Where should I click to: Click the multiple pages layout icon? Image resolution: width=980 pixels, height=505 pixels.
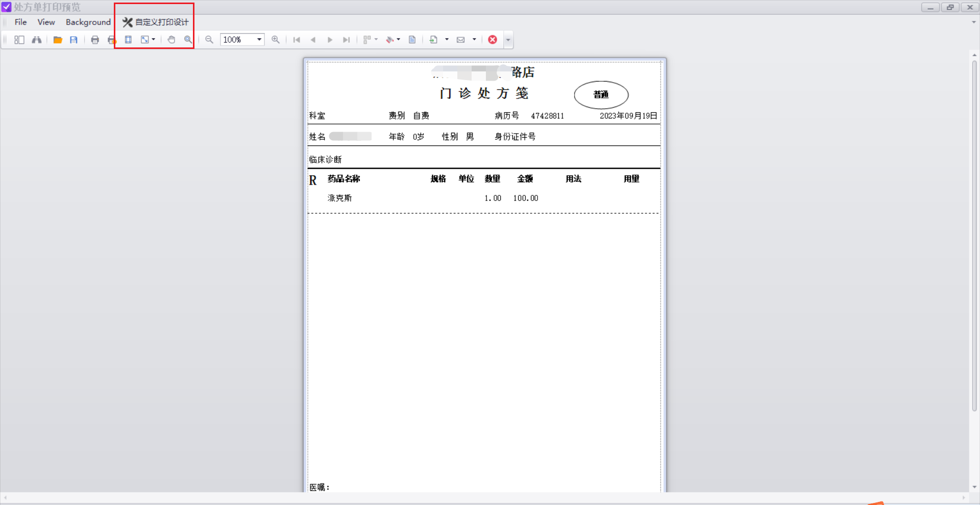pos(367,40)
